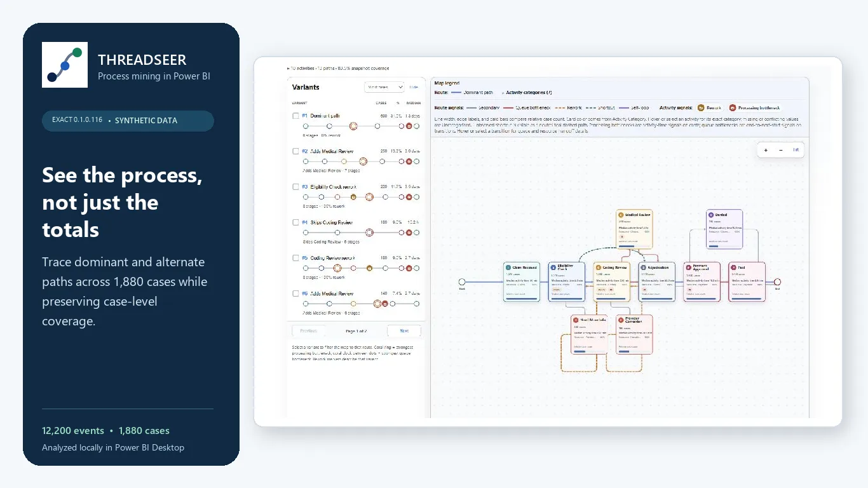Click the '12,200 events • 1,880 cases' text

[x=106, y=431]
